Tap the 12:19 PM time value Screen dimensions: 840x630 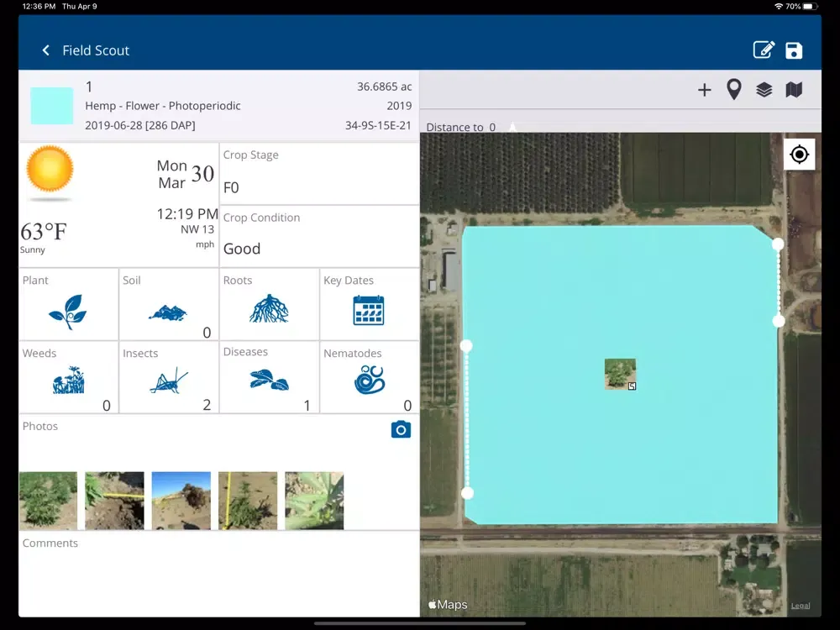coord(187,213)
